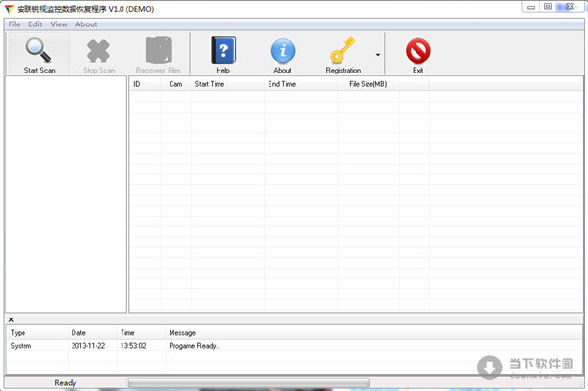Click the Start Scan magnifier icon
This screenshot has height=391, width=588.
(x=38, y=51)
